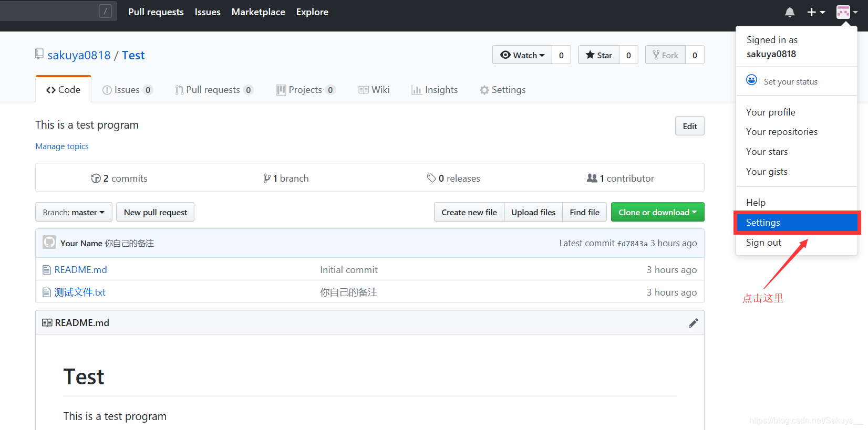Click the repository book icon beside sakuya0818
868x430 pixels.
point(39,54)
